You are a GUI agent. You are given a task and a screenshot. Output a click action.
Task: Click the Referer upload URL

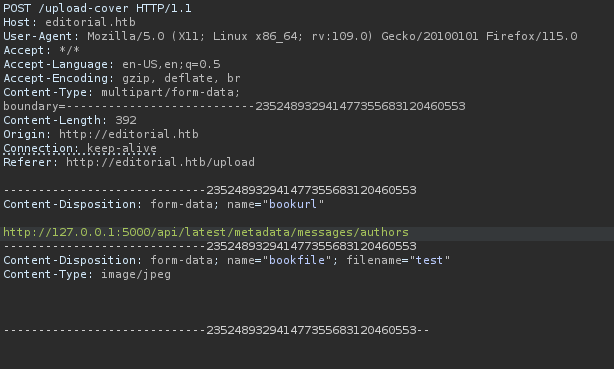pyautogui.click(x=161, y=162)
